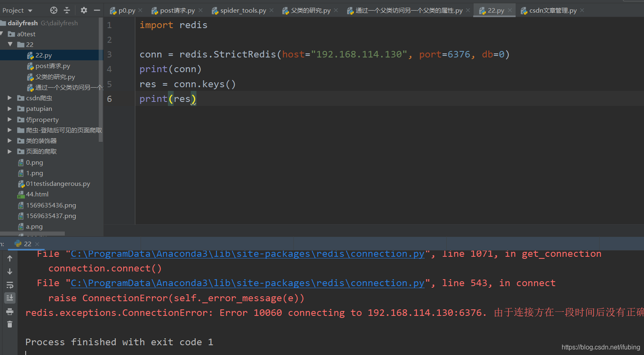Close the 22 run tab

point(37,244)
